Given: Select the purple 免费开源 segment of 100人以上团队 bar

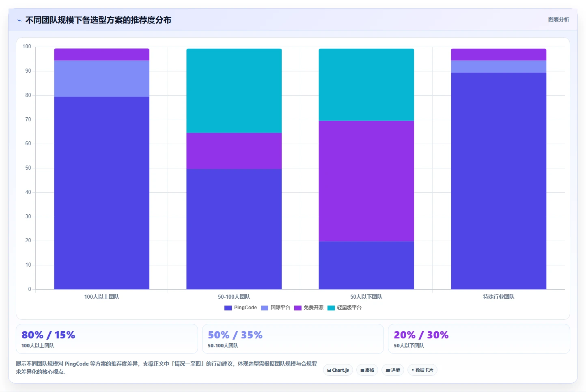Looking at the screenshot, I should [101, 54].
